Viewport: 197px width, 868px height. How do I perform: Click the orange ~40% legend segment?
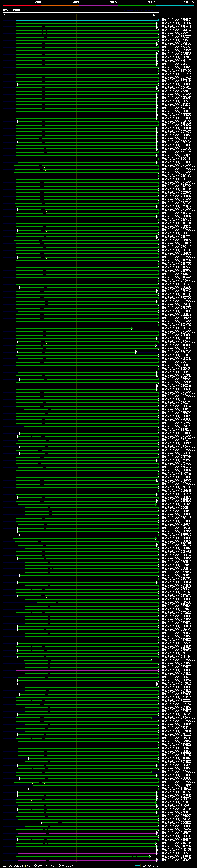tap(60, 6)
